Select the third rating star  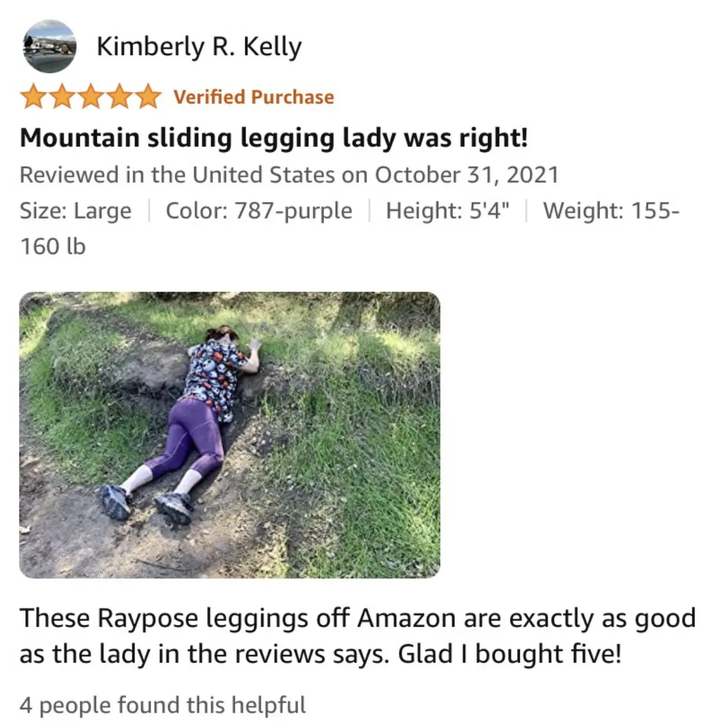coord(90,97)
